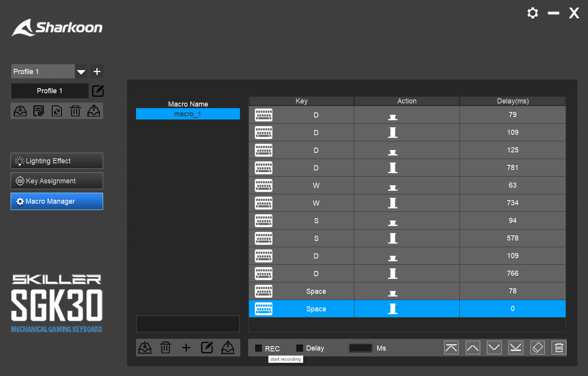Select delay value 0 in last row
Image resolution: width=588 pixels, height=376 pixels.
click(513, 309)
